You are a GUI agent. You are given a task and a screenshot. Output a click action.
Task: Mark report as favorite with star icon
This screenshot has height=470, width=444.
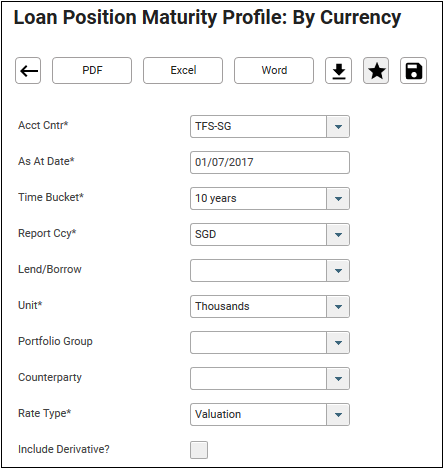[376, 71]
